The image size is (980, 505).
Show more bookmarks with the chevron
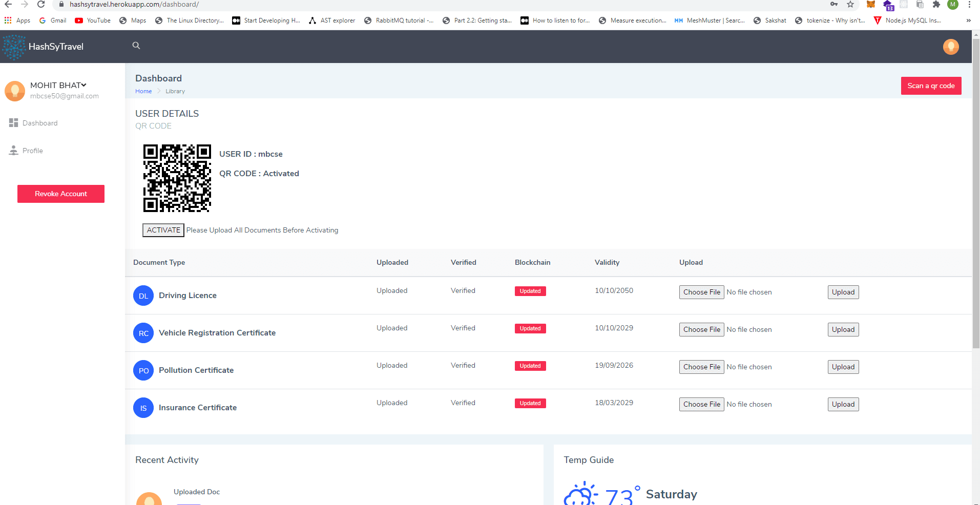(x=968, y=20)
